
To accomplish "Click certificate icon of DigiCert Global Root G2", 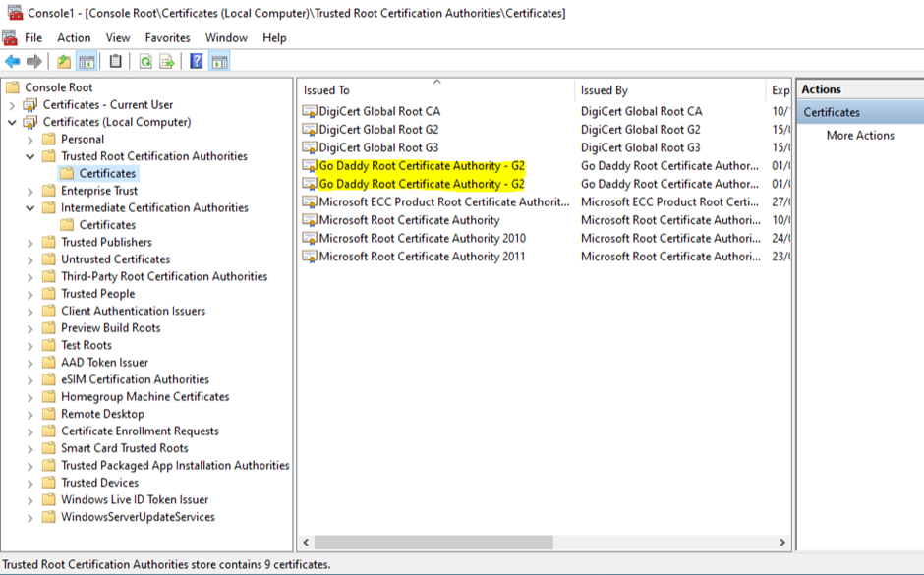I will (310, 130).
